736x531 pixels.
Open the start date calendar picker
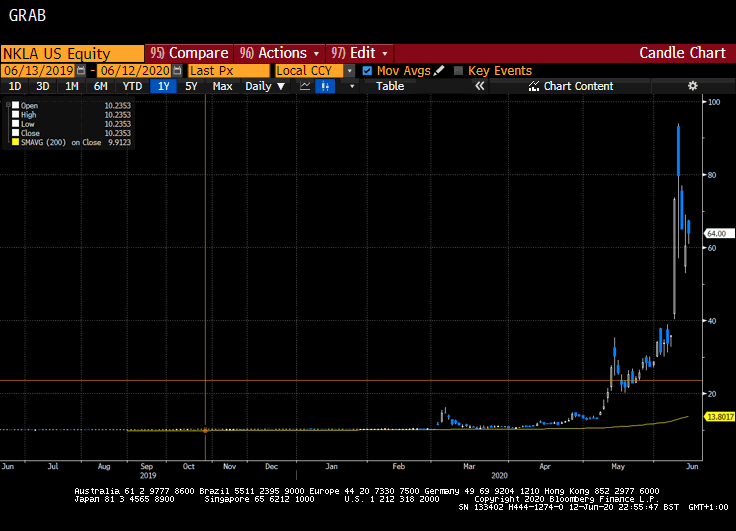(x=81, y=71)
